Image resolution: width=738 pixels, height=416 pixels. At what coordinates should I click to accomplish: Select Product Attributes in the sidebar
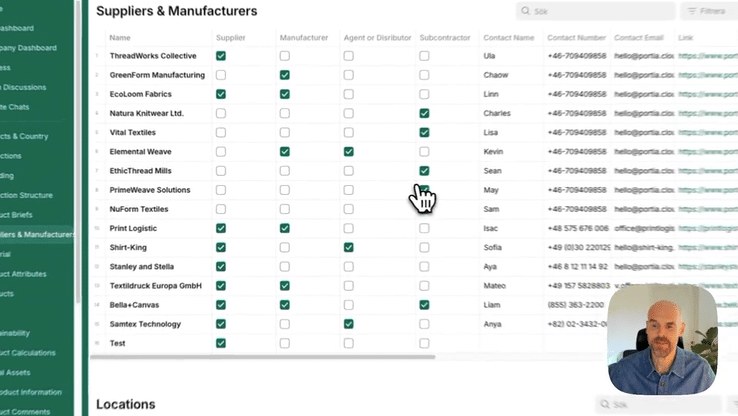tap(23, 274)
